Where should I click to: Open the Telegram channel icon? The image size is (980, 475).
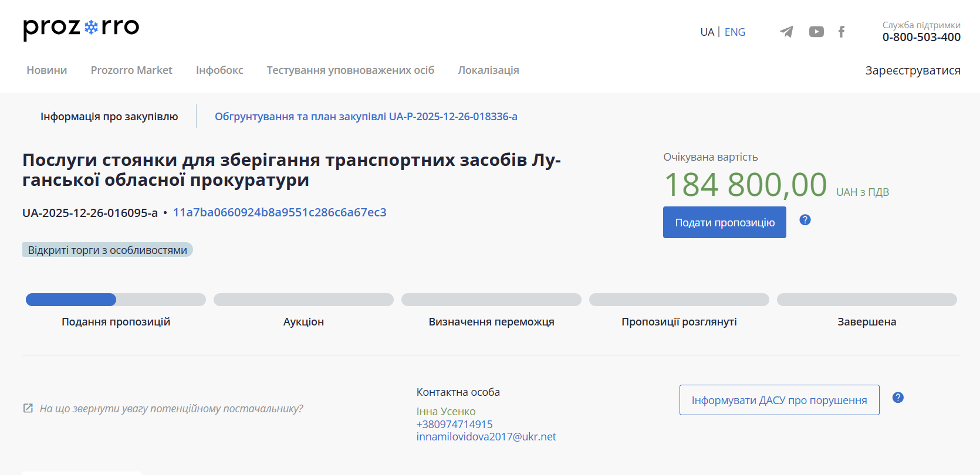pos(786,32)
